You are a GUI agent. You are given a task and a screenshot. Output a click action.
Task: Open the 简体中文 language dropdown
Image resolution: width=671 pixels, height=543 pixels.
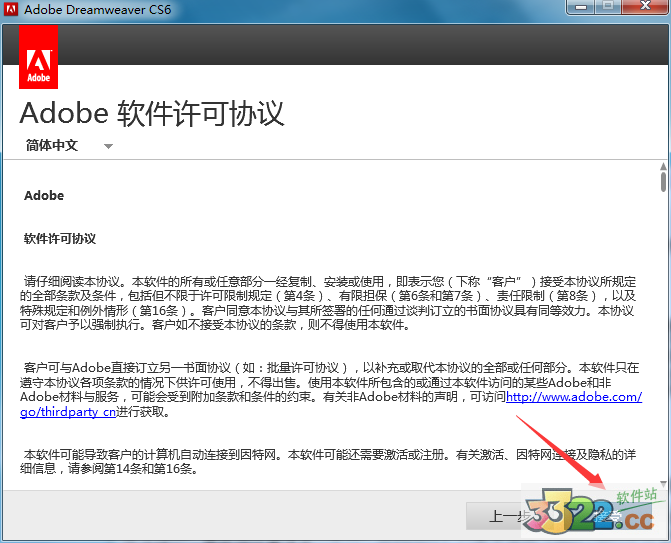[x=69, y=145]
